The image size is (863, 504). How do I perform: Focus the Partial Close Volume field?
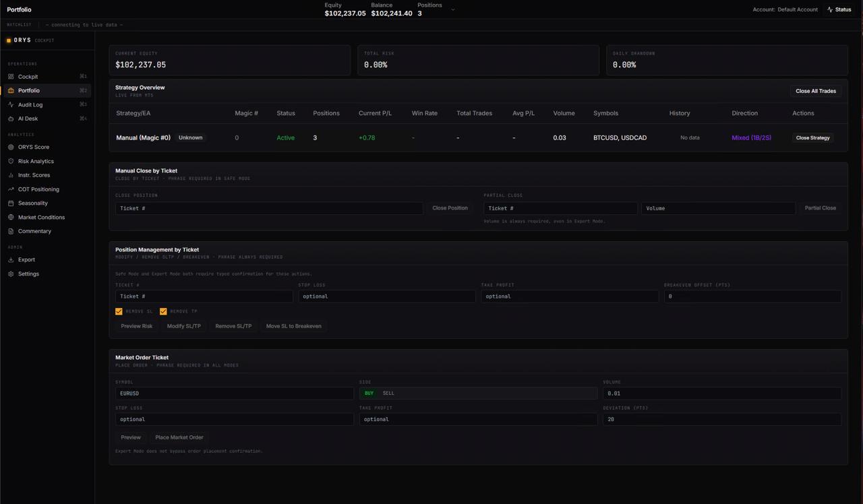[x=718, y=208]
